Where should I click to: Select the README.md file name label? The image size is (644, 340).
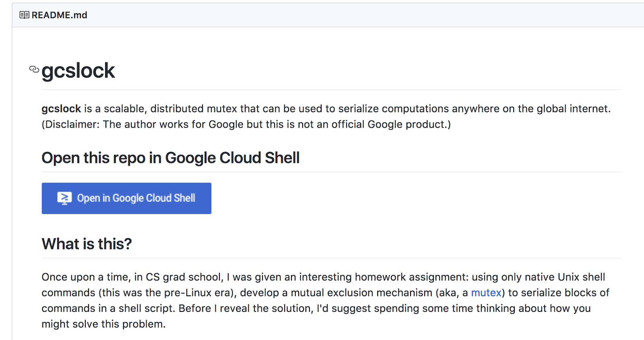tap(59, 15)
